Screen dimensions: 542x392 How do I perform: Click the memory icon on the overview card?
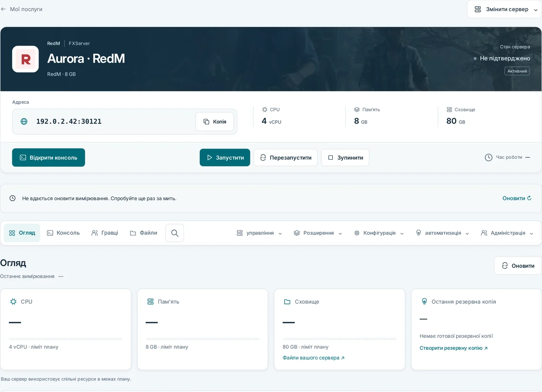pyautogui.click(x=150, y=301)
